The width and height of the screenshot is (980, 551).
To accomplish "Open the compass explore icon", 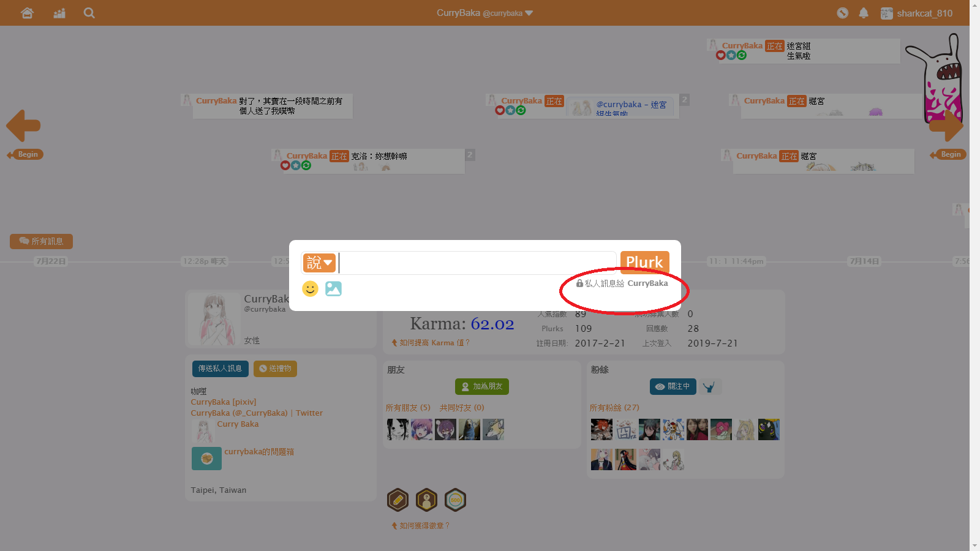I will (x=843, y=13).
